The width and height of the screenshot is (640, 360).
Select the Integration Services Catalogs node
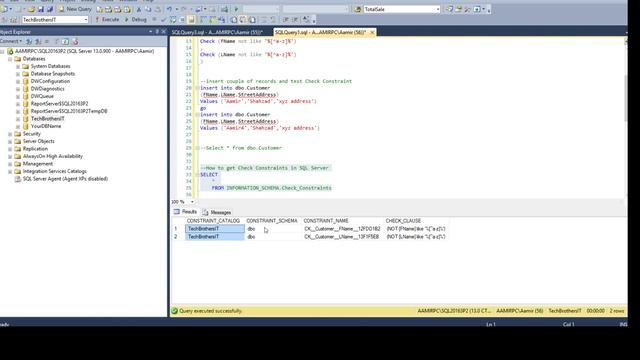click(54, 171)
